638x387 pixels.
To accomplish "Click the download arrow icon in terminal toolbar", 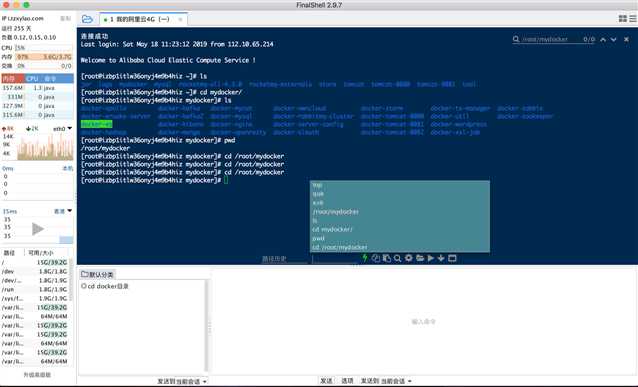I will 441,258.
